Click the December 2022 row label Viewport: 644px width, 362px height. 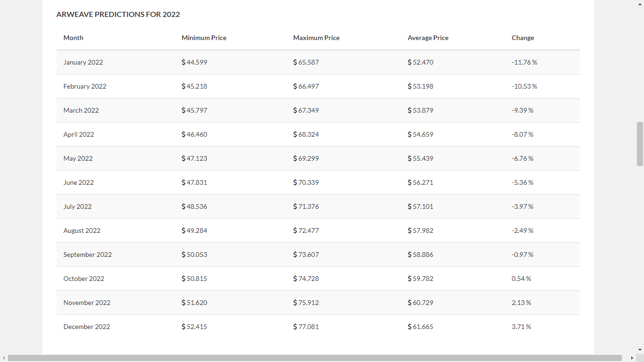[87, 327]
